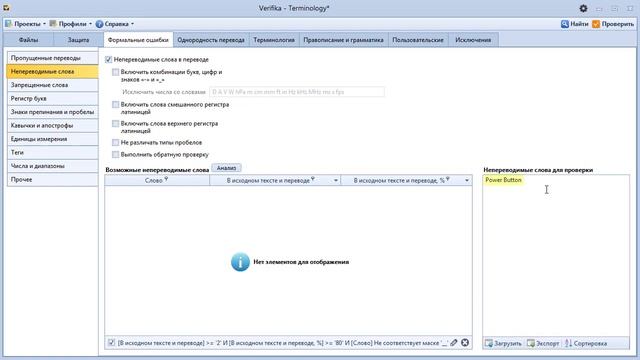
Task: Click the edit filter pencil icon
Action: click(454, 343)
